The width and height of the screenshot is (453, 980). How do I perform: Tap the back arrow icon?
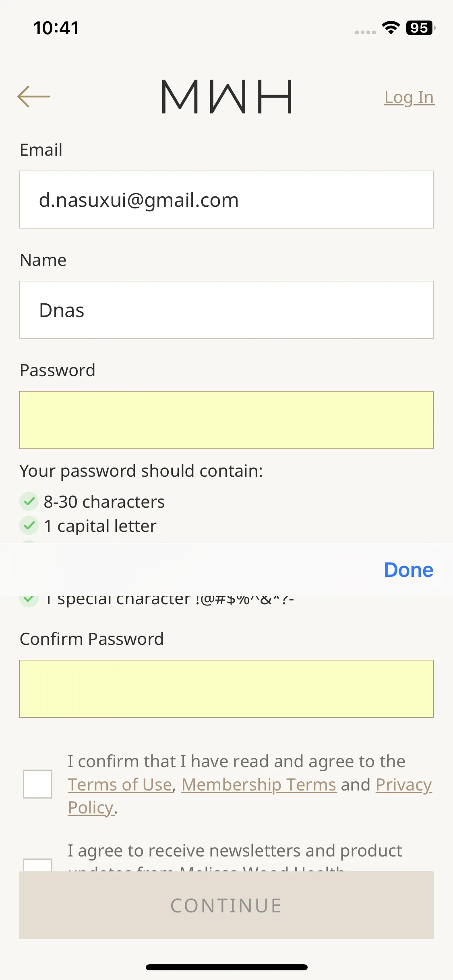pyautogui.click(x=34, y=97)
